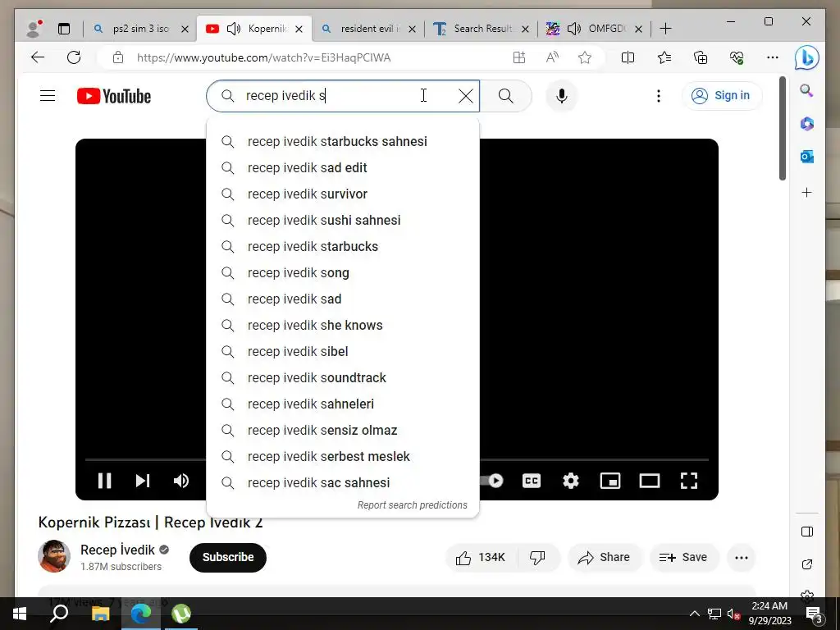Viewport: 840px width, 630px height.
Task: Go to YouTube home via logo
Action: pyautogui.click(x=113, y=96)
